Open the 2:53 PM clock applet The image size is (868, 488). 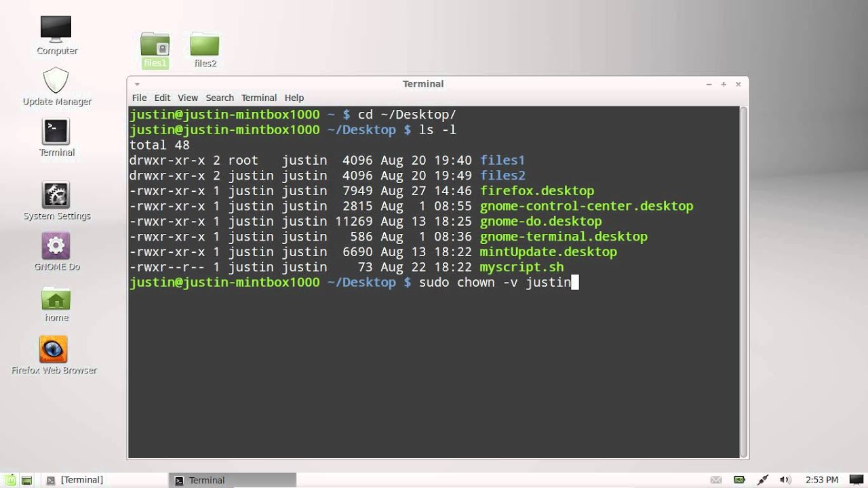[x=822, y=480]
